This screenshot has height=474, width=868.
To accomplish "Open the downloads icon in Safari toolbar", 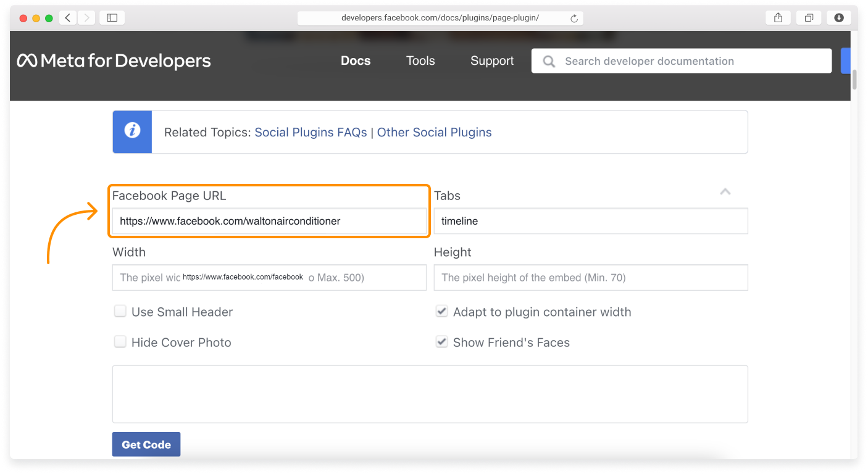I will pos(839,18).
